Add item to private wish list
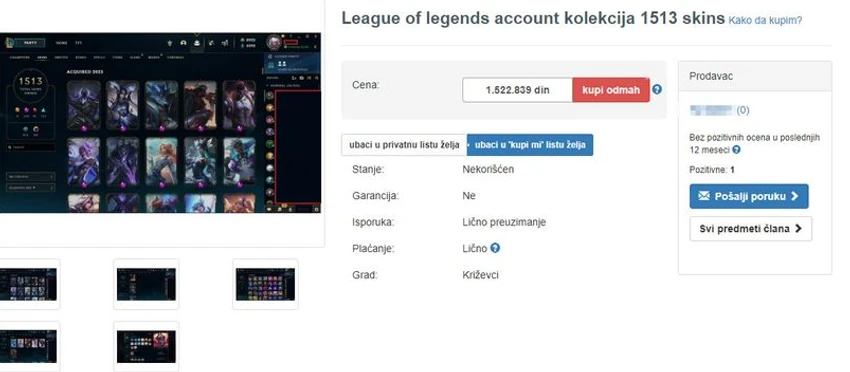The width and height of the screenshot is (850, 372). coord(404,145)
